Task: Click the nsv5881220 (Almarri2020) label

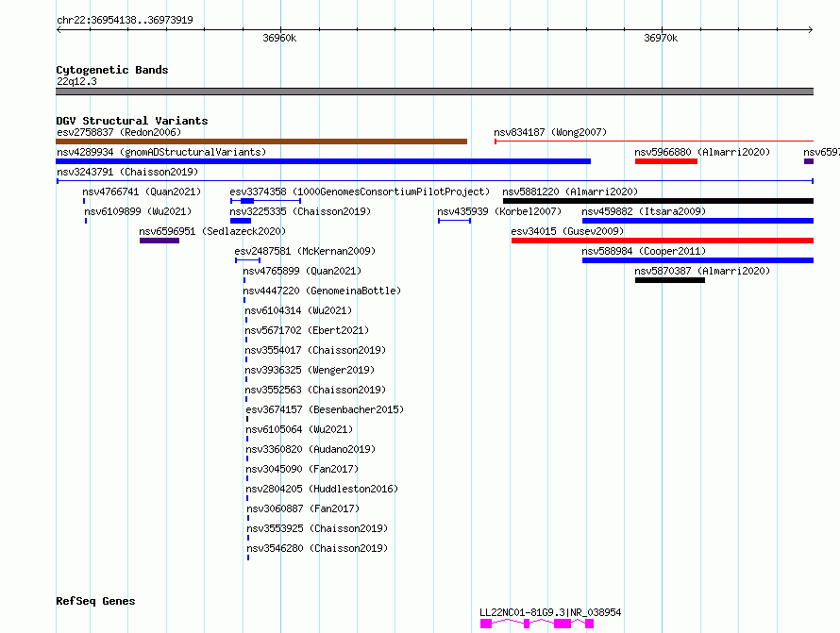Action: [570, 192]
